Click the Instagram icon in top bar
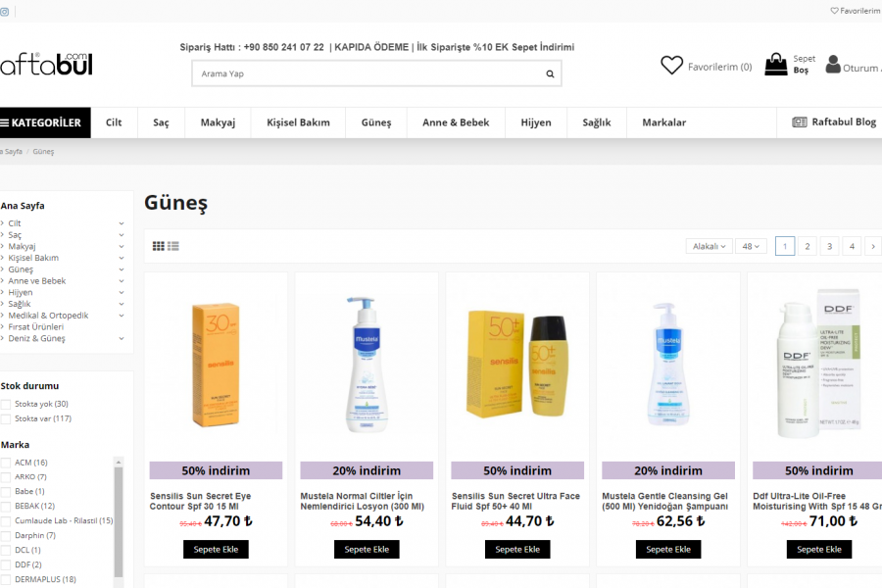Screen dimensions: 882x588 point(5,11)
